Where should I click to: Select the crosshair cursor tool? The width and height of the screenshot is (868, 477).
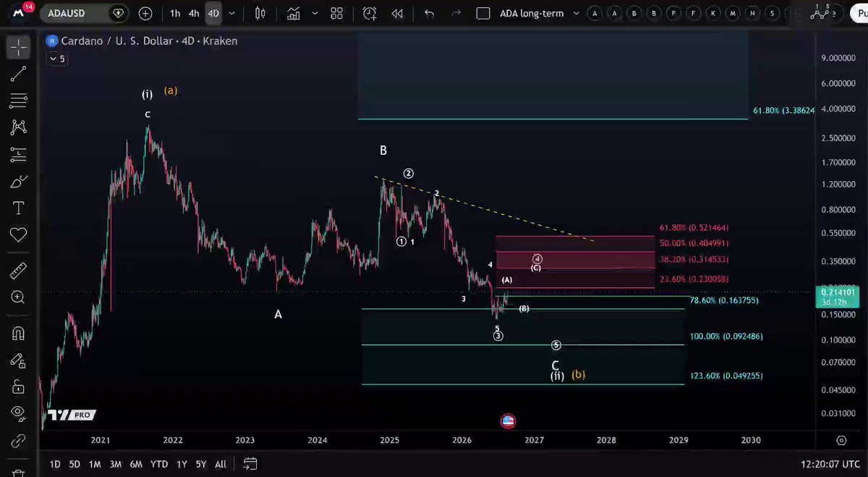pyautogui.click(x=19, y=48)
